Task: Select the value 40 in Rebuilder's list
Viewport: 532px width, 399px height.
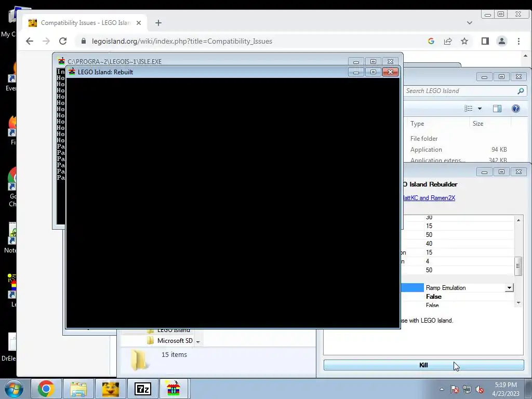Action: [429, 244]
